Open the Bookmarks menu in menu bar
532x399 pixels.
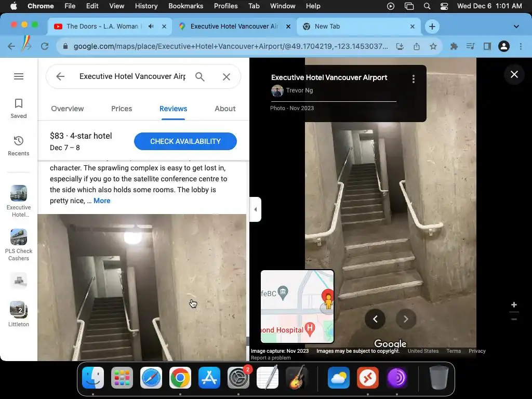pos(185,6)
